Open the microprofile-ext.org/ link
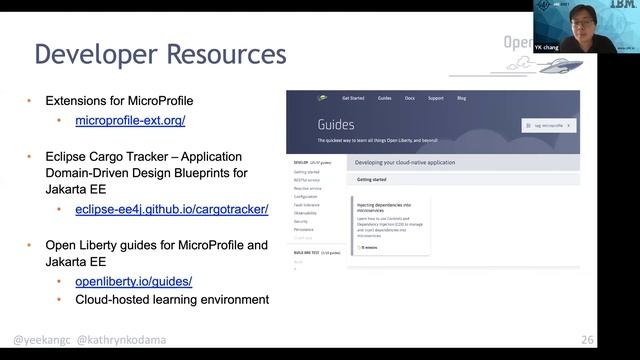 coord(130,121)
